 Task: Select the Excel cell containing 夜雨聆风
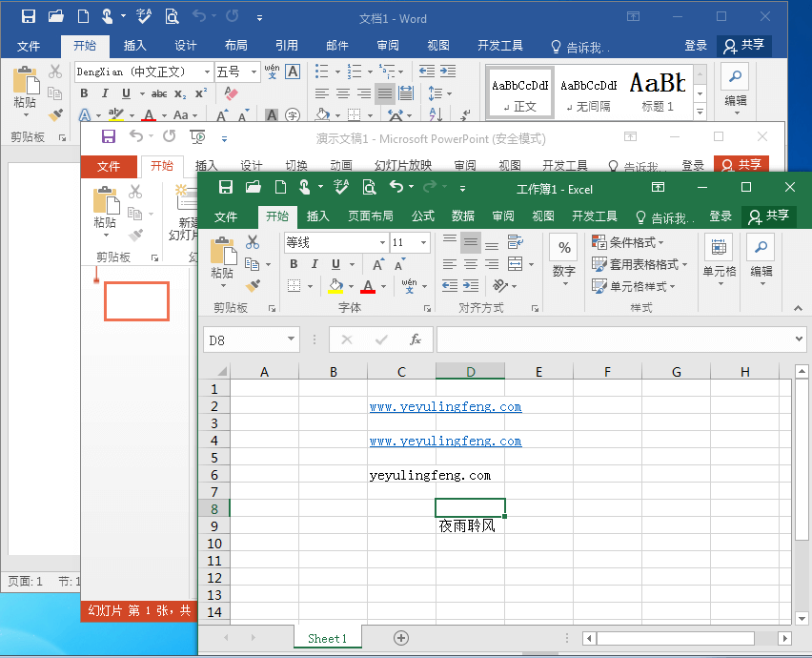tap(470, 525)
